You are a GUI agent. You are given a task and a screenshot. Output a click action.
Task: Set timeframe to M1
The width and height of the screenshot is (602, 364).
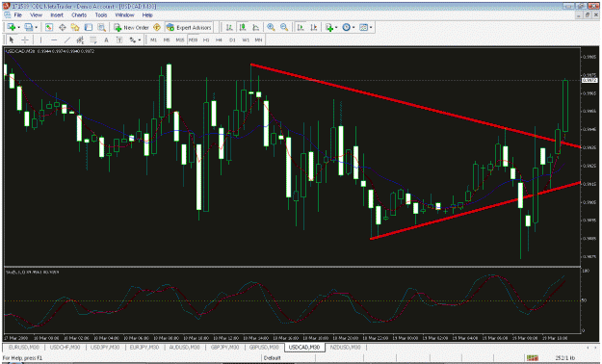coord(153,39)
